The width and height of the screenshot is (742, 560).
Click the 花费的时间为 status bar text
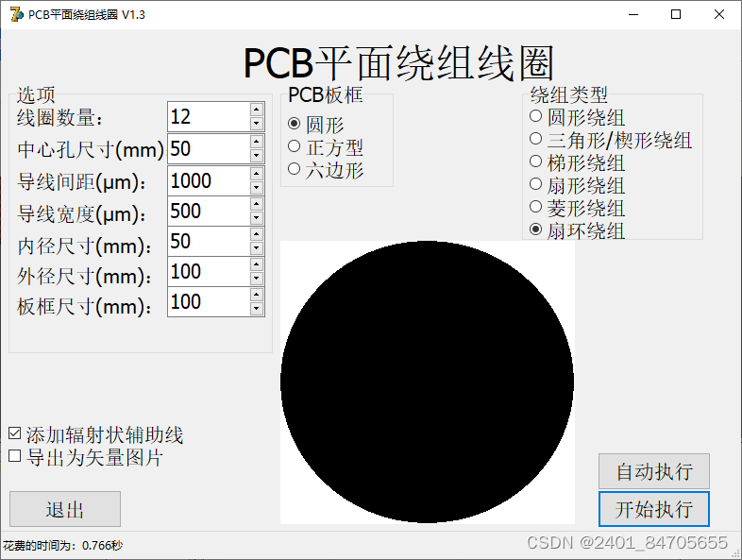[62, 545]
